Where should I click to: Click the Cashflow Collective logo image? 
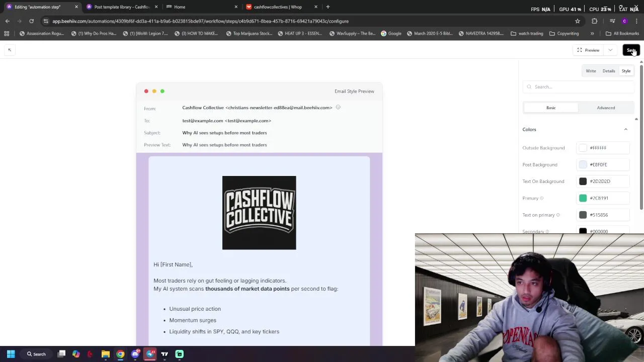click(x=259, y=213)
